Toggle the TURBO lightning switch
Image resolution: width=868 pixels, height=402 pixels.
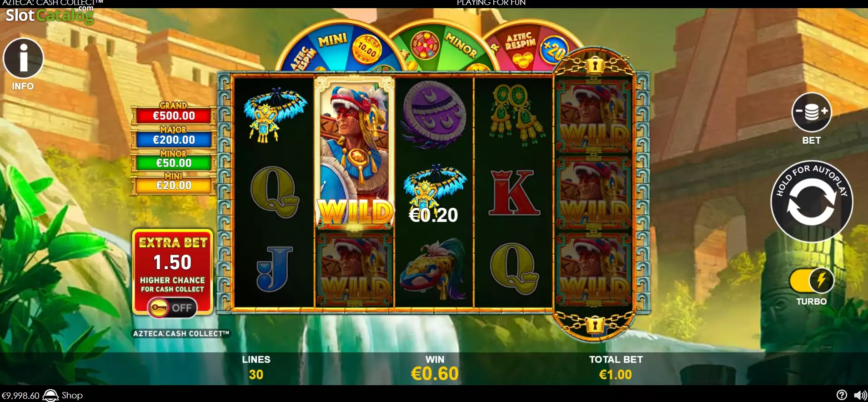click(x=812, y=281)
